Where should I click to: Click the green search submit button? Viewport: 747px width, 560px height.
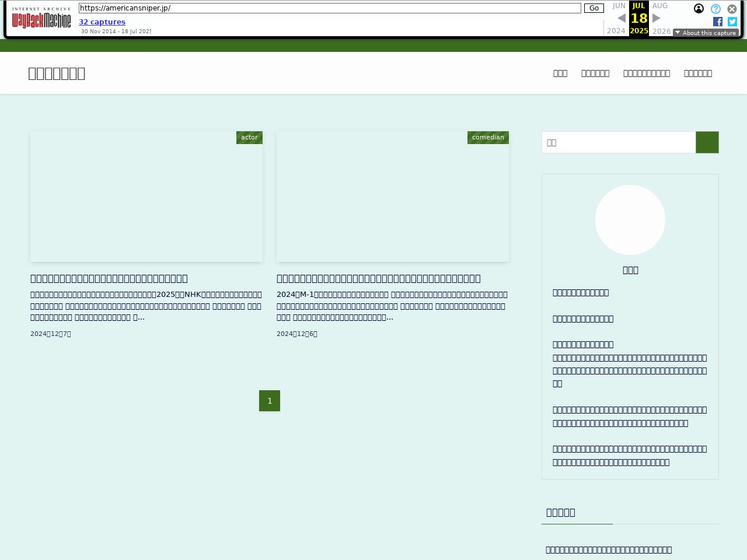(x=707, y=142)
